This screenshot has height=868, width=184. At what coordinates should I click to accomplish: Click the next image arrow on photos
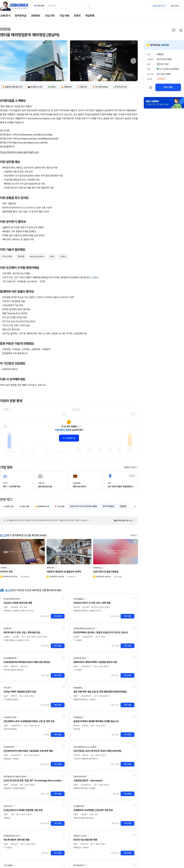(133, 61)
